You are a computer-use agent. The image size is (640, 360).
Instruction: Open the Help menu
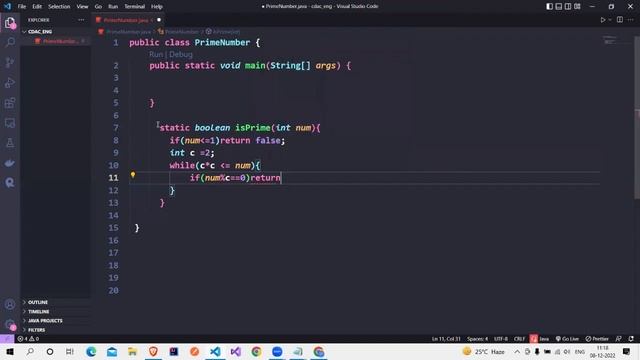coord(157,7)
